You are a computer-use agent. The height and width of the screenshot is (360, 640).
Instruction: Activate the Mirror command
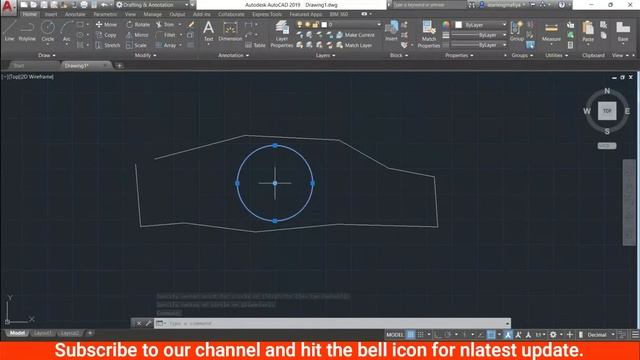(137, 35)
